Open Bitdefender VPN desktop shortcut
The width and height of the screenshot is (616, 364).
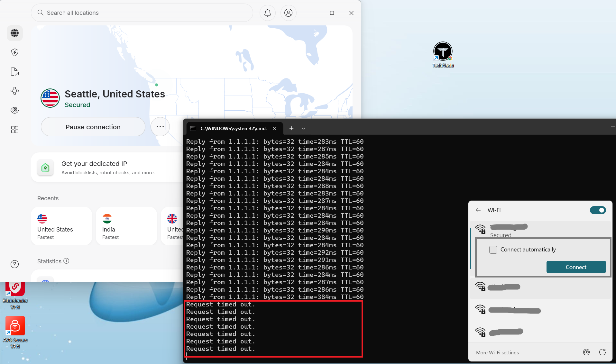coord(15,296)
